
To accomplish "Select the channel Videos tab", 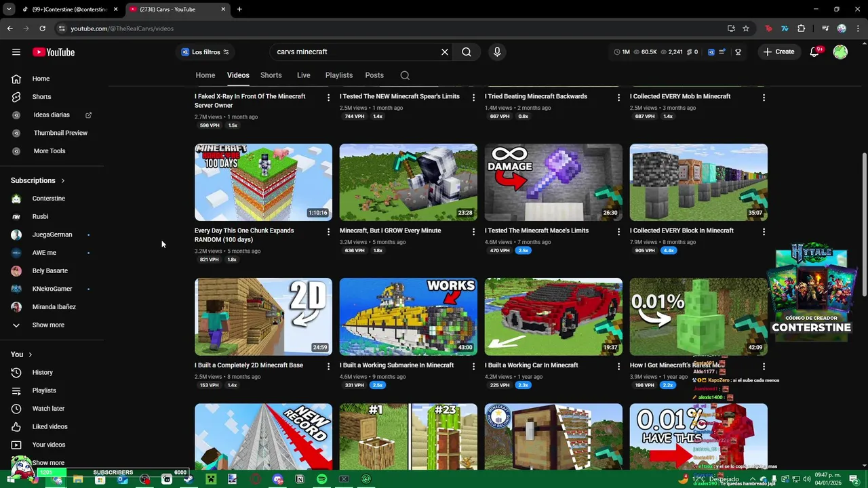I will point(238,75).
